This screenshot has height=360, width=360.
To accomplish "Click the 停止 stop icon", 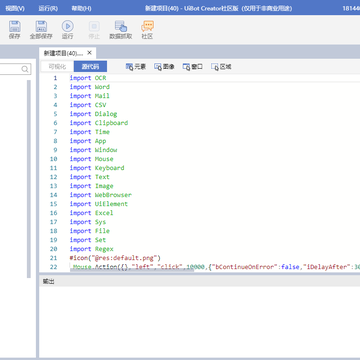I will [94, 26].
